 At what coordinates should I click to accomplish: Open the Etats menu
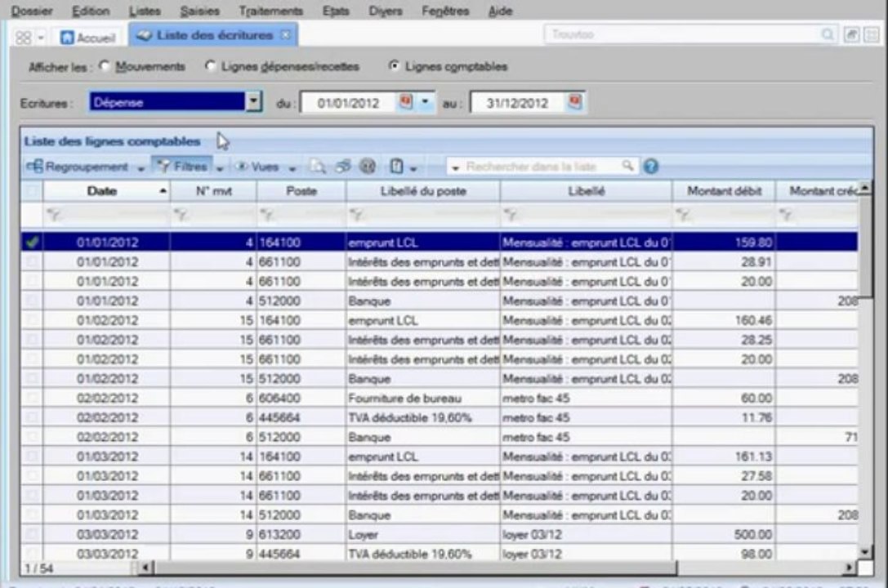click(335, 11)
